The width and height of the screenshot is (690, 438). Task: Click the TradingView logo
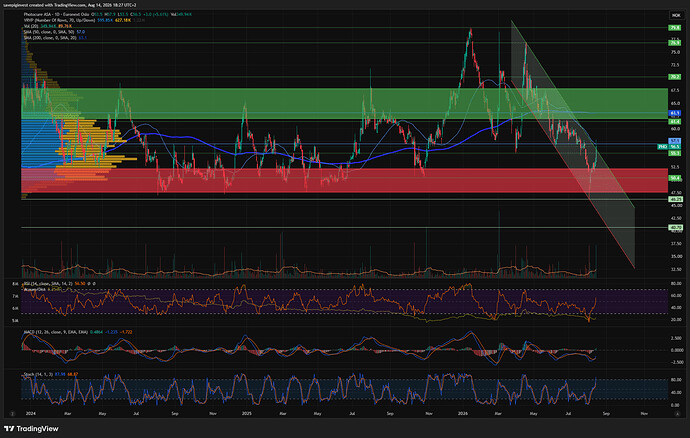31,428
